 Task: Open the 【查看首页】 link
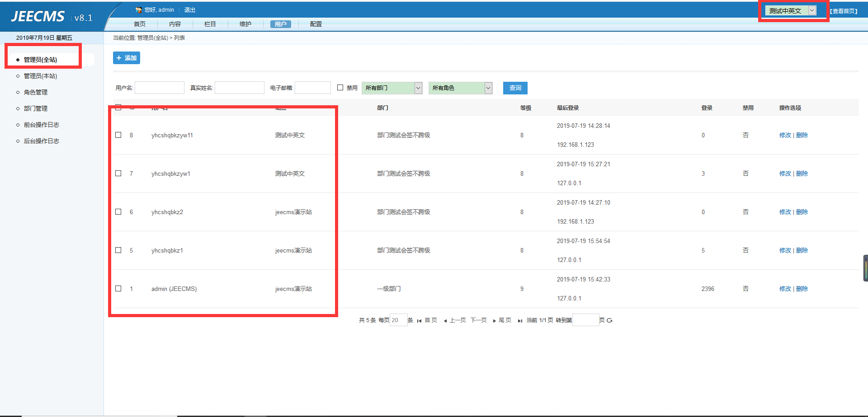tap(844, 11)
